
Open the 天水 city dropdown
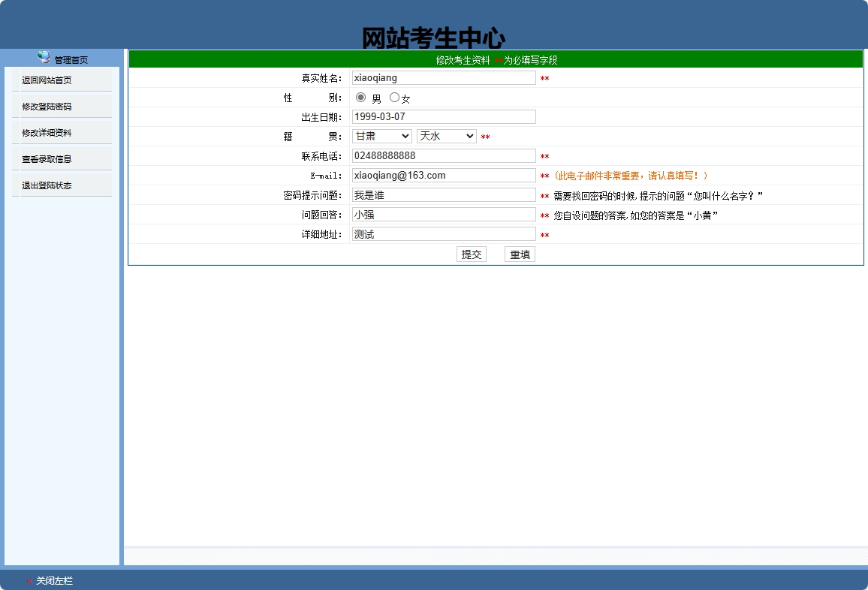point(446,136)
